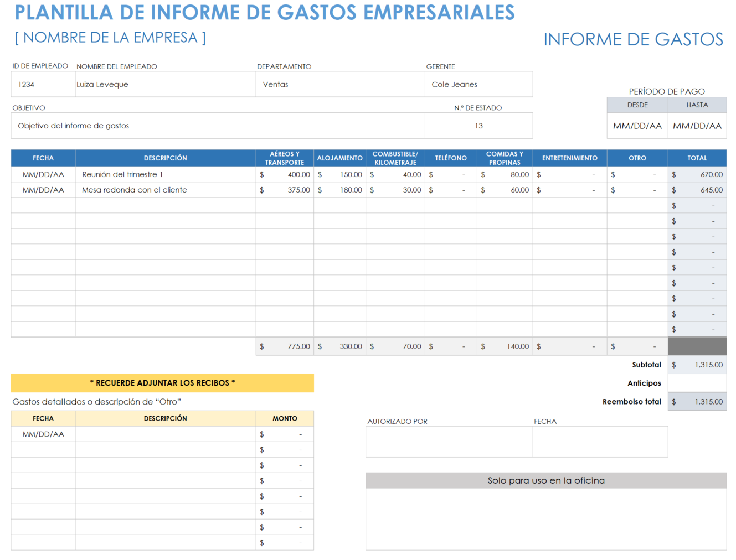Click the 'Solo para uso en la oficina' header
Image resolution: width=736 pixels, height=560 pixels.
[x=546, y=480]
